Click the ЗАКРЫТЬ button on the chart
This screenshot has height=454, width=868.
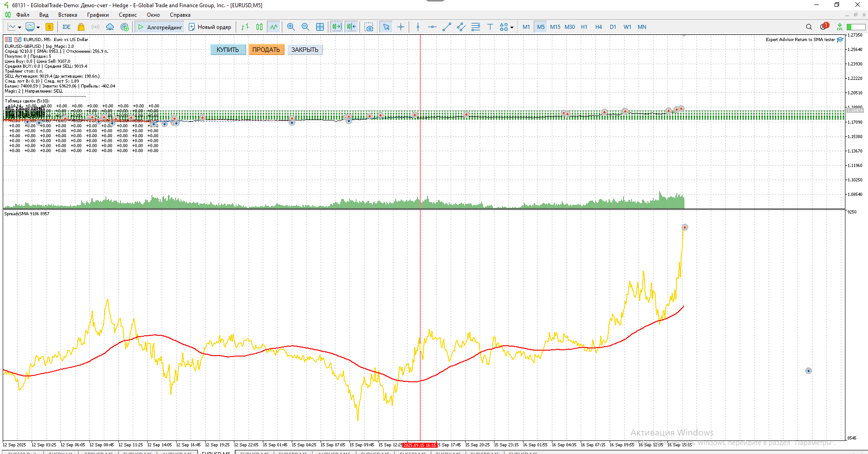[305, 50]
